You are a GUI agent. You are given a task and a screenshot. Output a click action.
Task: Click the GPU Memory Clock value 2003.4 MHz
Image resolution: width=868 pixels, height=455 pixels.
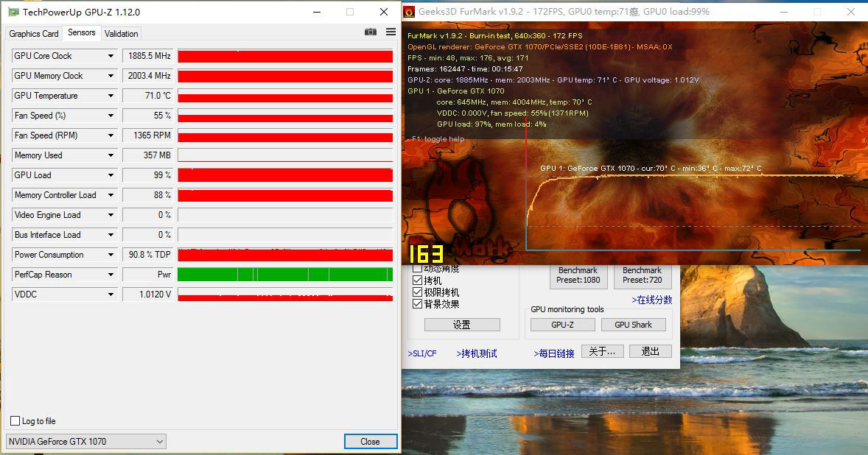(x=147, y=76)
